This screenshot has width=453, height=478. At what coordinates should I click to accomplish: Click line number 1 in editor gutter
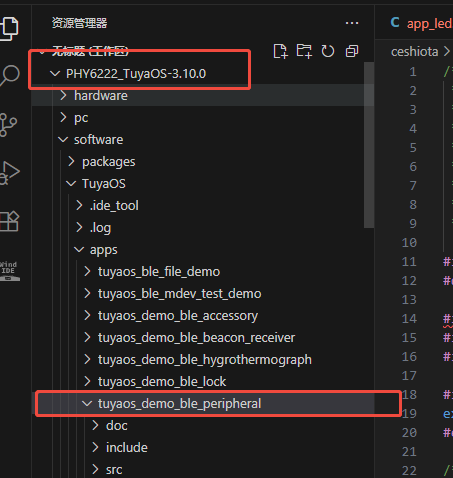coord(413,72)
